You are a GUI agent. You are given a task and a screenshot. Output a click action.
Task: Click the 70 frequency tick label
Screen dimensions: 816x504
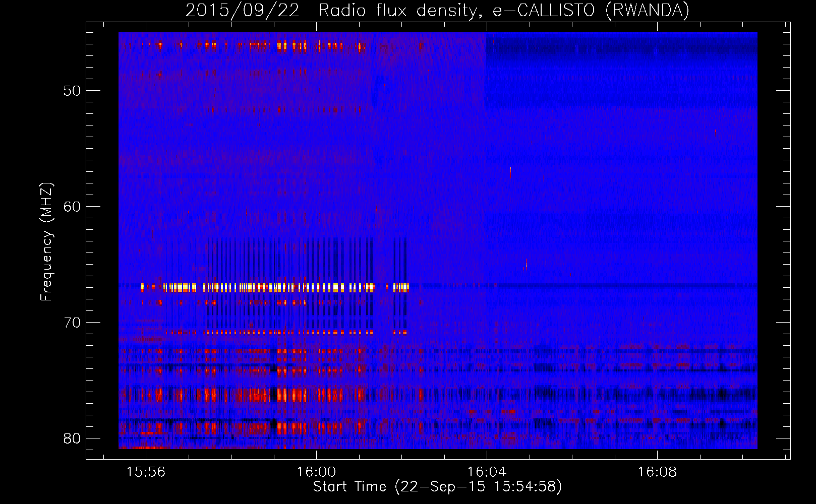click(72, 323)
